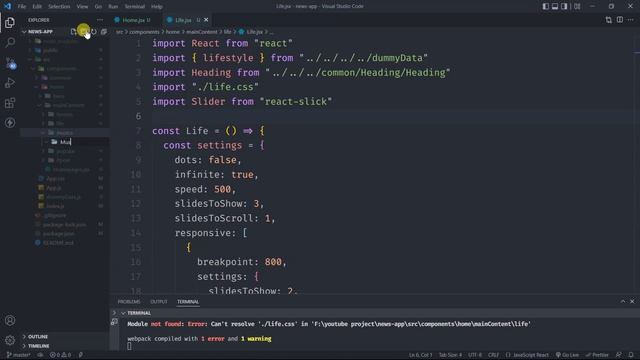This screenshot has height=360, width=640.
Task: Open editor more actions ellipsis
Action: click(631, 20)
